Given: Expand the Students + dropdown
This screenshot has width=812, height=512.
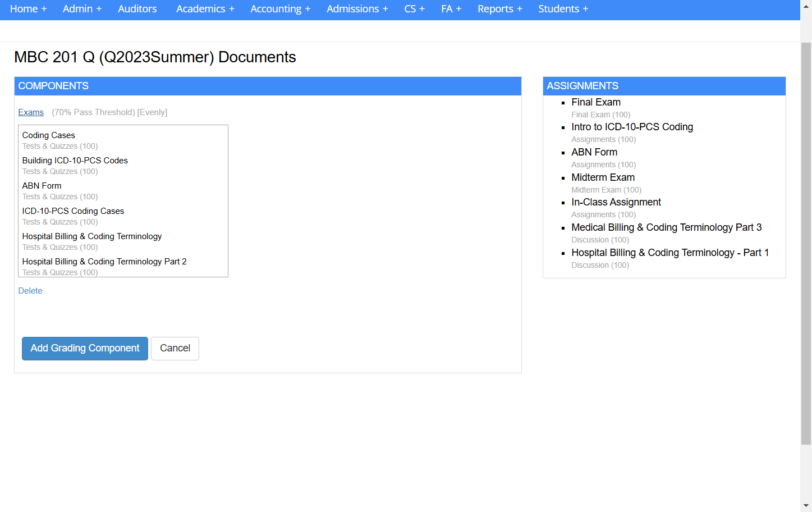Looking at the screenshot, I should point(563,9).
